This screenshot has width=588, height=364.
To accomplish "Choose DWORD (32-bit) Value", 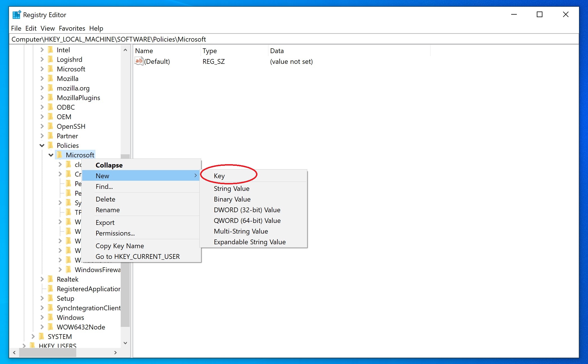I will 253,210.
